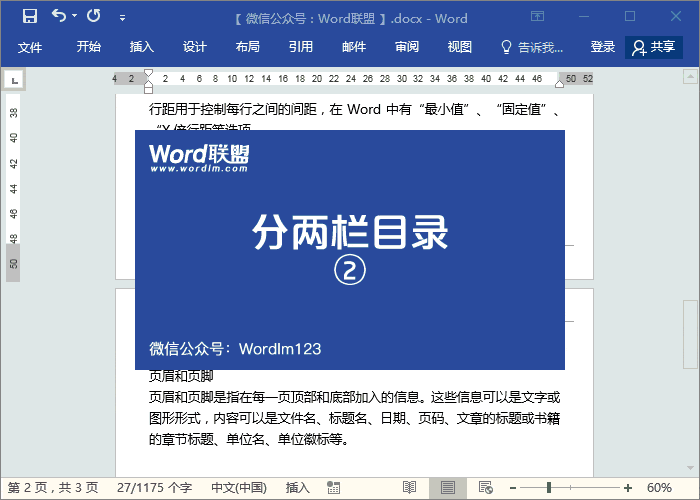
Task: Click the vertical scrollbar up arrow
Action: [x=690, y=76]
